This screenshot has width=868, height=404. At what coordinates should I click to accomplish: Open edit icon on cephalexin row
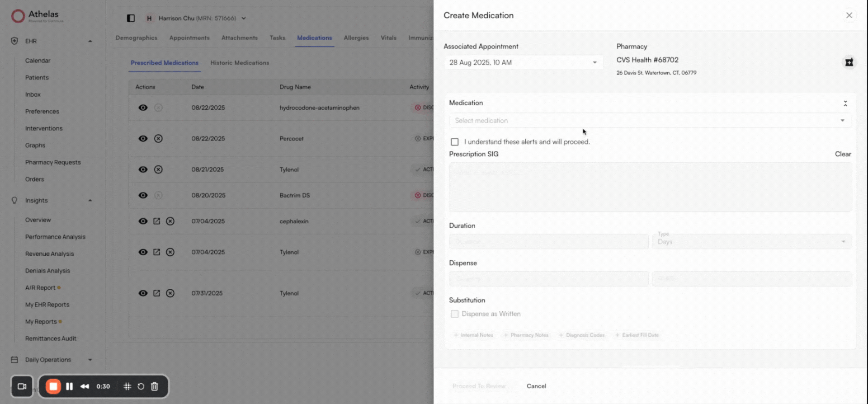pos(156,221)
